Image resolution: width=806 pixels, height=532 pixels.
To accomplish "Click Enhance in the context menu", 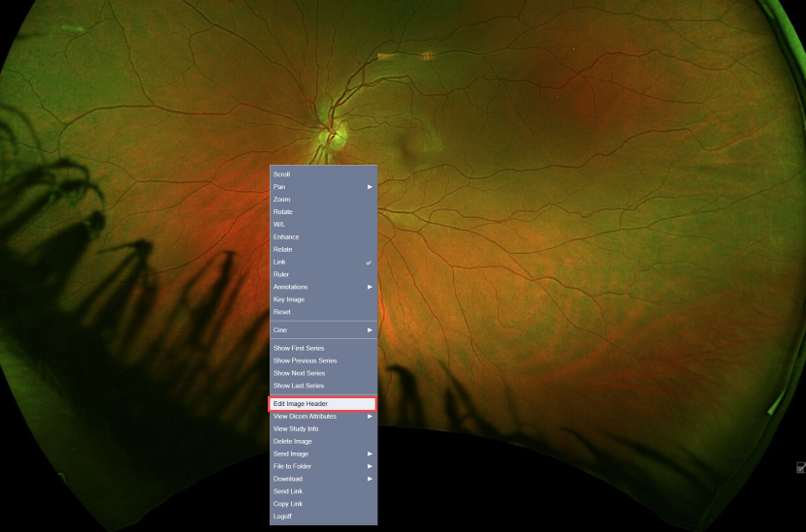I will (x=286, y=236).
